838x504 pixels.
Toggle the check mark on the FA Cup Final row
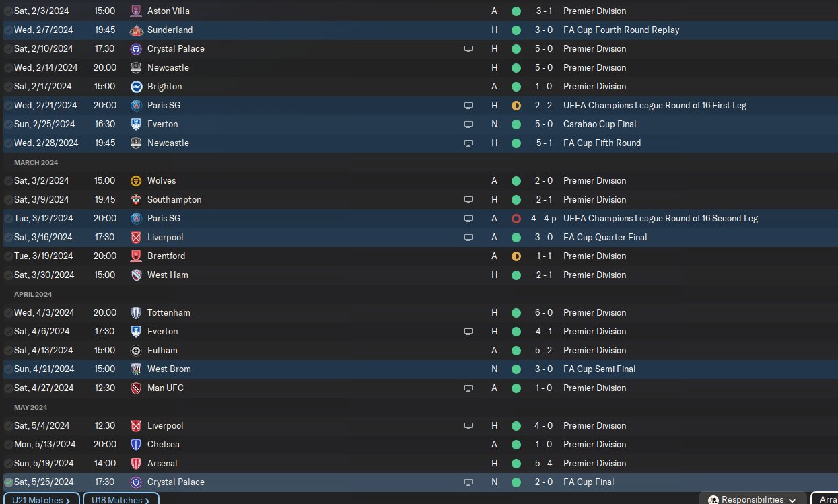point(8,482)
